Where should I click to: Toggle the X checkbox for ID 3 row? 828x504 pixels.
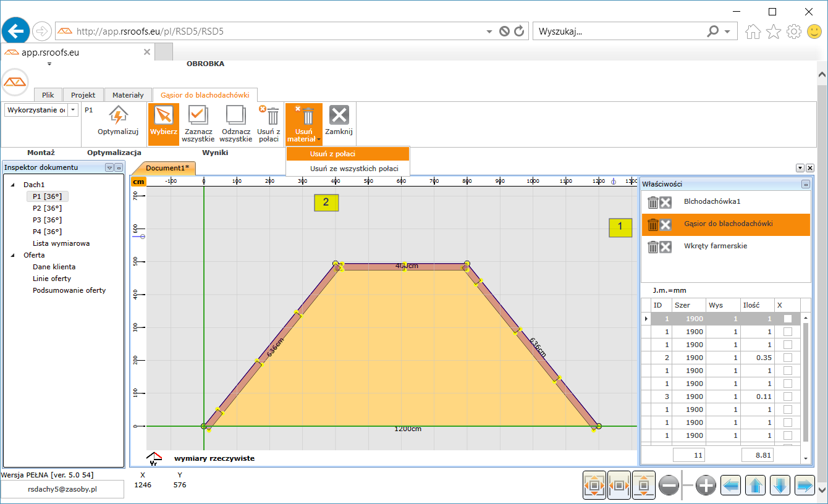click(x=787, y=397)
